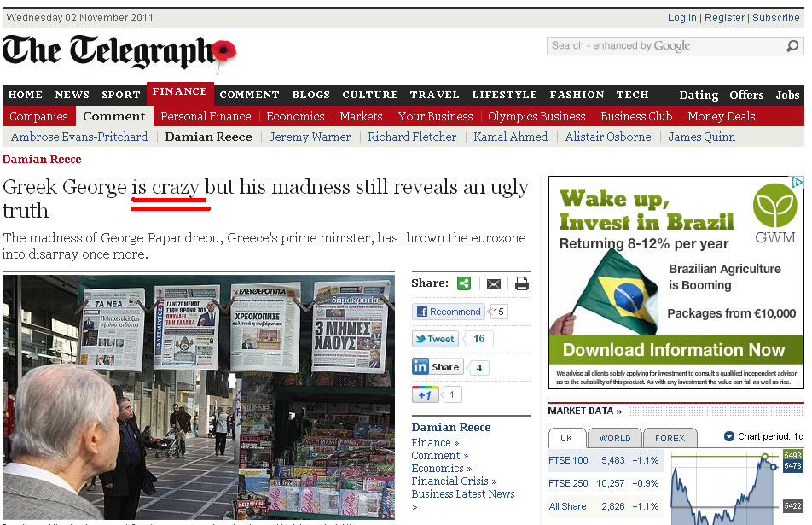
Task: Open the Jobs link
Action: [787, 96]
